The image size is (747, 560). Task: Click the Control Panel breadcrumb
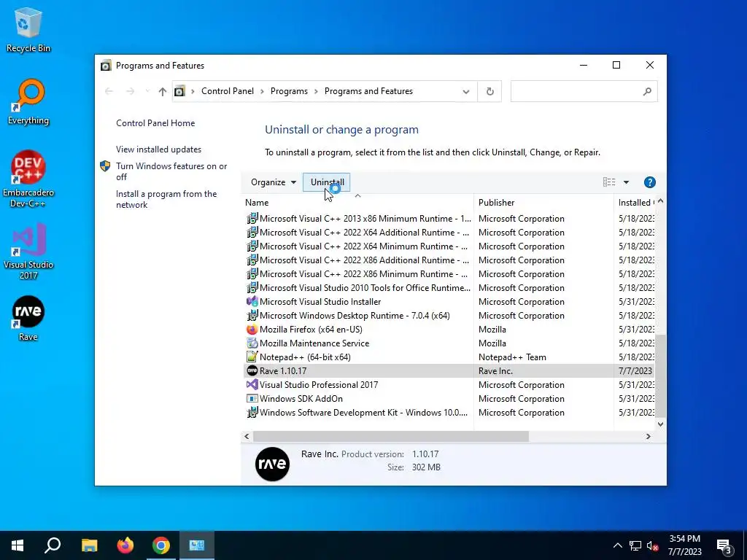click(228, 91)
